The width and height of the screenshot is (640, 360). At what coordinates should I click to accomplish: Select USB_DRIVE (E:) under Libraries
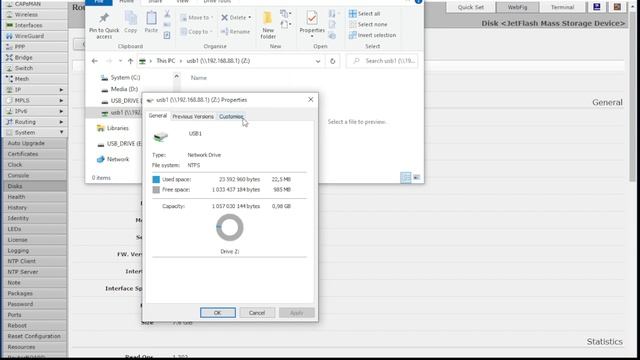(x=120, y=144)
